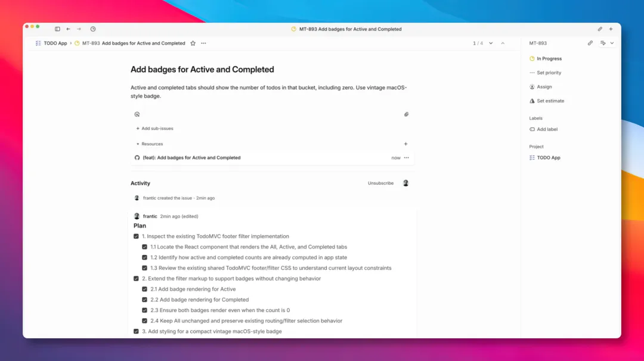Go forward with the right arrow
The width and height of the screenshot is (644, 361).
(79, 29)
